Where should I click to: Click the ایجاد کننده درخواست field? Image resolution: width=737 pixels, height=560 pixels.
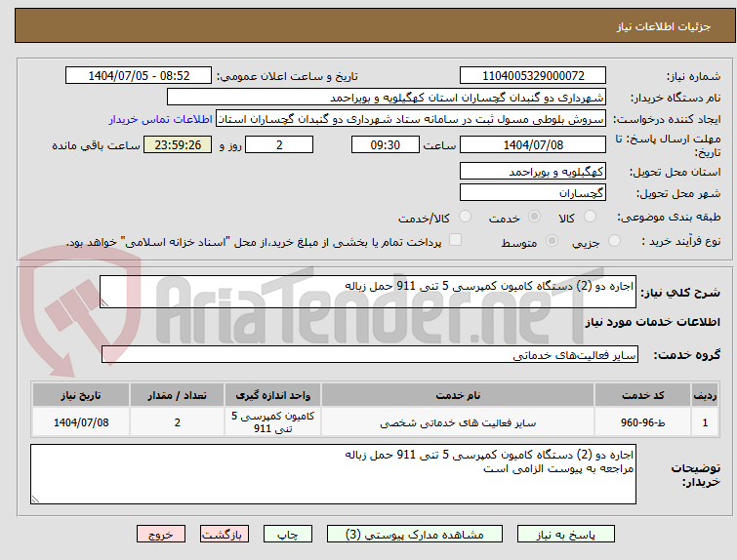pos(411,119)
